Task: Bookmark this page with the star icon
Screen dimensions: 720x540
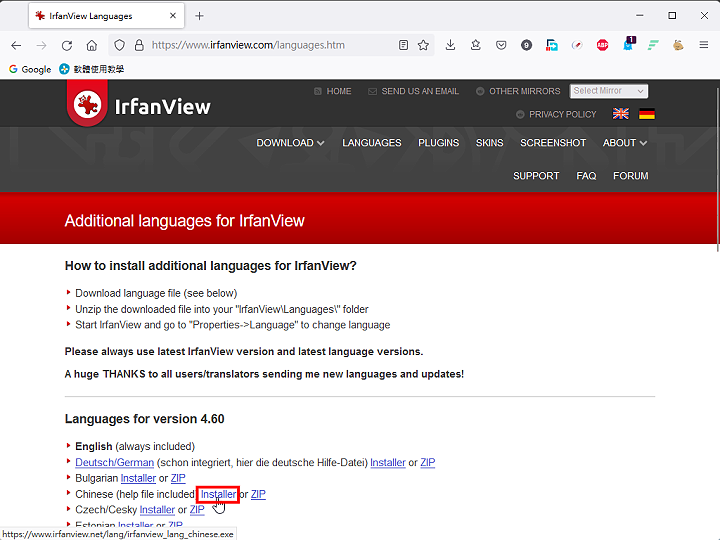Action: tap(423, 45)
